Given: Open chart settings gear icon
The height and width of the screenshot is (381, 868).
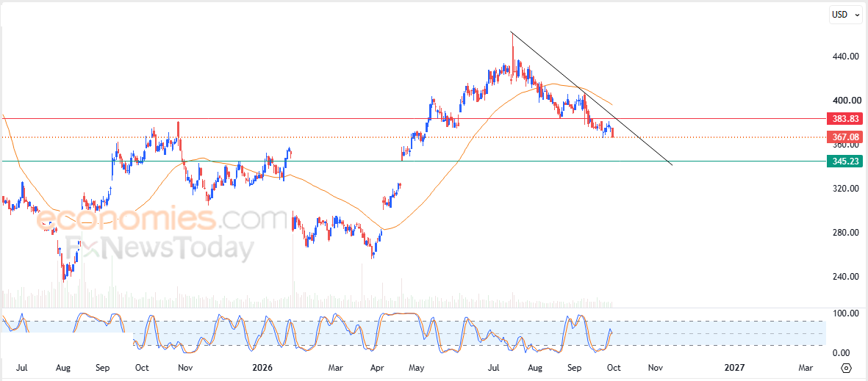Looking at the screenshot, I should 846,368.
